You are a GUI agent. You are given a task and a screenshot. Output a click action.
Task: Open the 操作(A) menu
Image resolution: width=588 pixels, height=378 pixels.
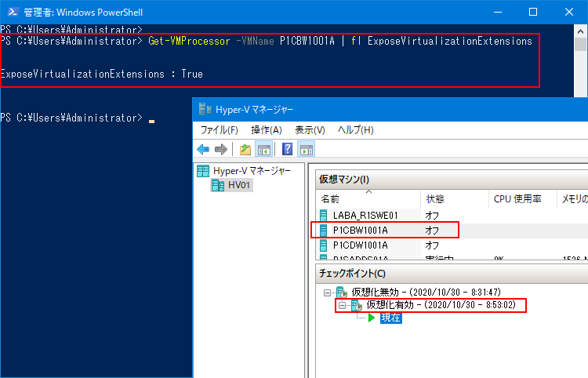pyautogui.click(x=267, y=130)
